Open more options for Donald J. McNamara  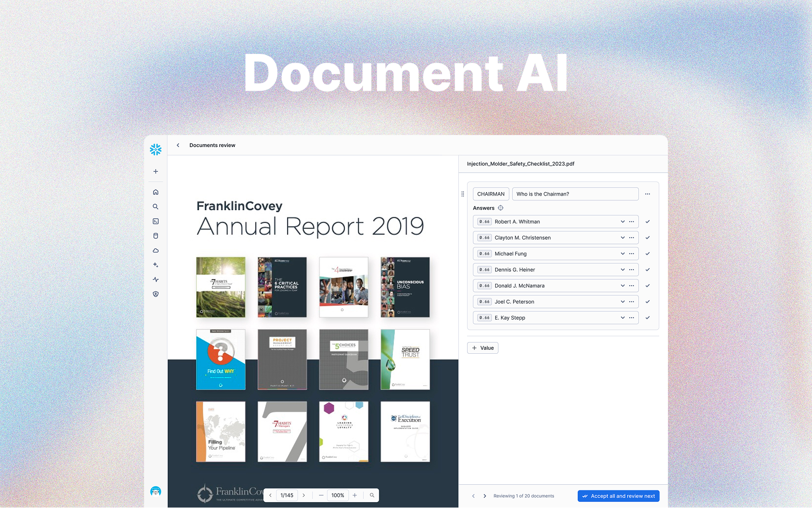tap(632, 286)
